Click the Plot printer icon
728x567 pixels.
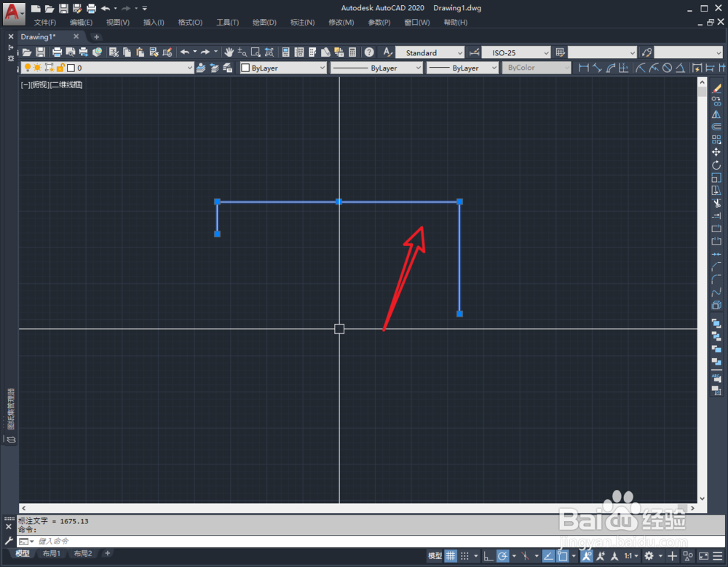tap(57, 52)
